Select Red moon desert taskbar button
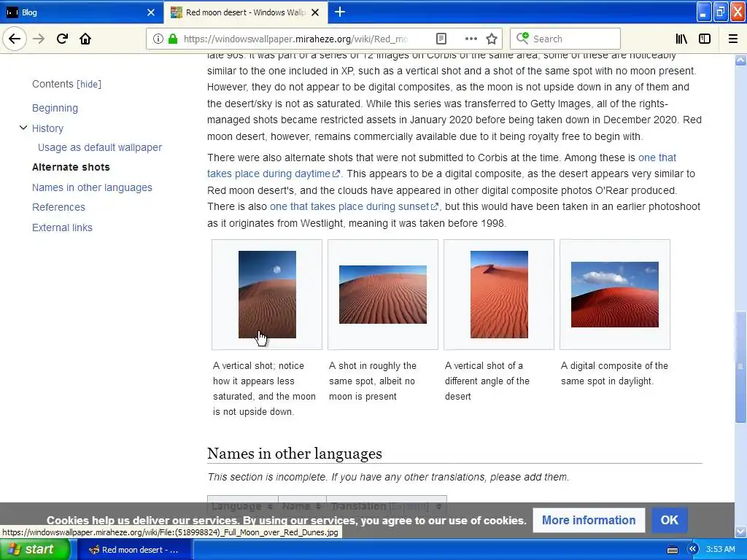This screenshot has width=747, height=560. click(x=135, y=550)
